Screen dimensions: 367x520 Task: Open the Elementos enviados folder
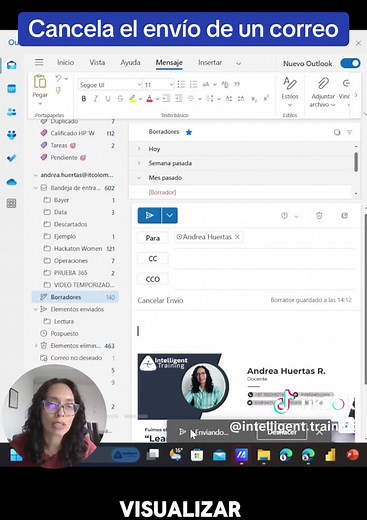(x=77, y=309)
